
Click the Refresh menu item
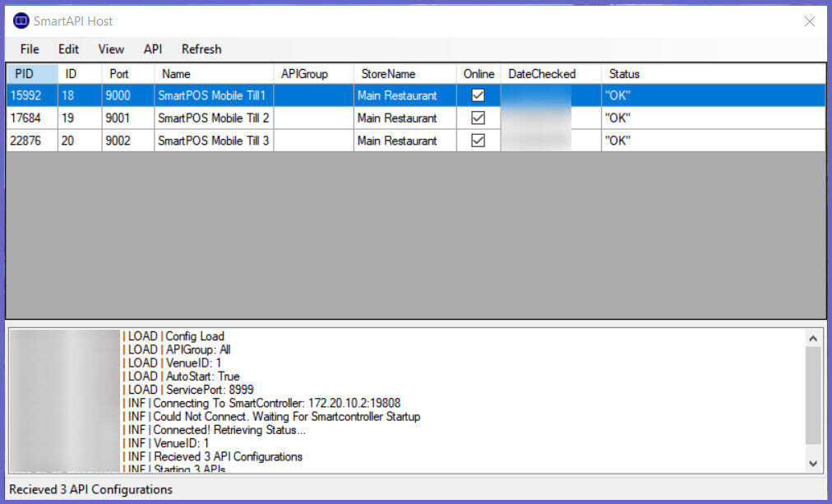201,49
